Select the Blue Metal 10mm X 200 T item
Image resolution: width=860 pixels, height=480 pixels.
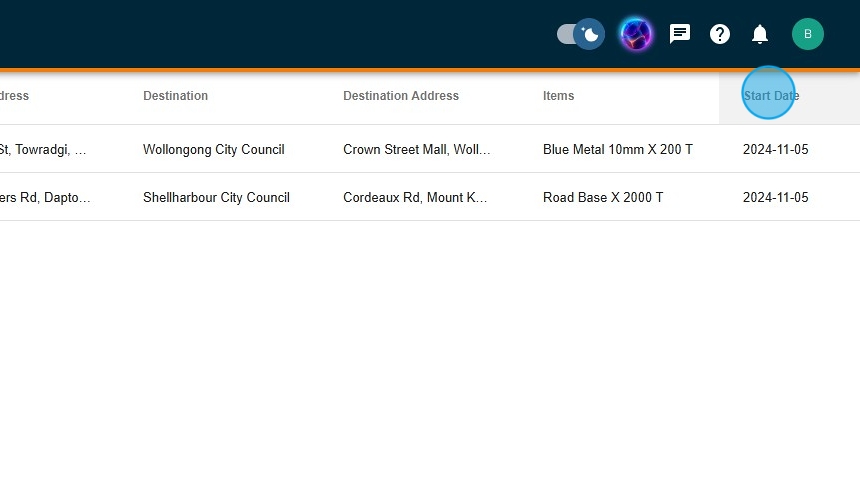pyautogui.click(x=618, y=150)
